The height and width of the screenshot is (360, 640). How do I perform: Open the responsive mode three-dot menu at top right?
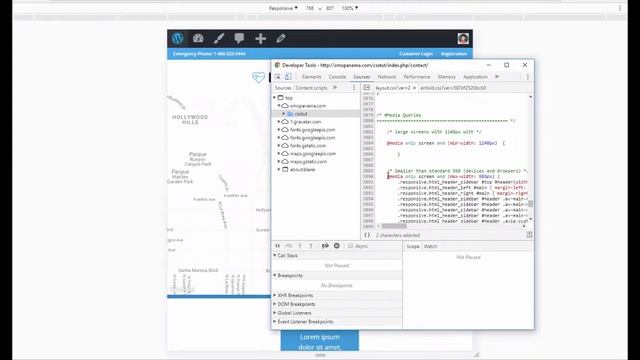620,8
